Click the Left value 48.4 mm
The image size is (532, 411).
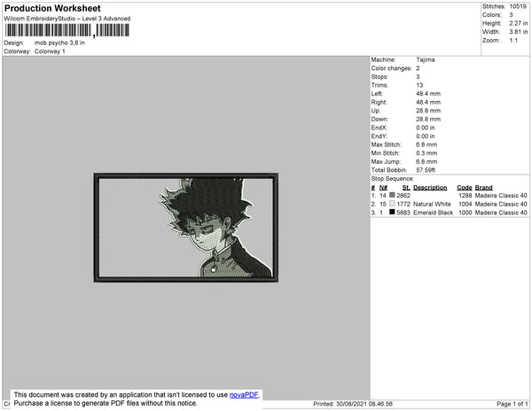[x=428, y=94]
